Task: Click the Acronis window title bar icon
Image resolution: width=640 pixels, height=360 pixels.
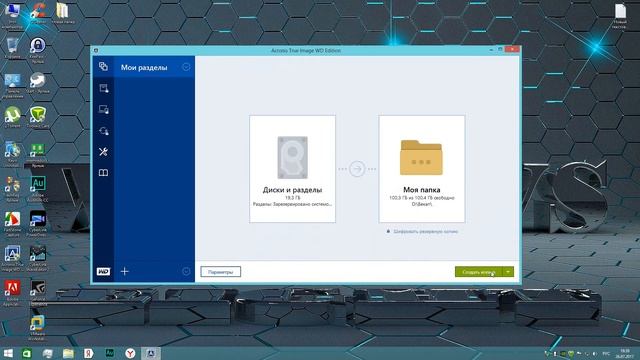Action: click(x=96, y=51)
